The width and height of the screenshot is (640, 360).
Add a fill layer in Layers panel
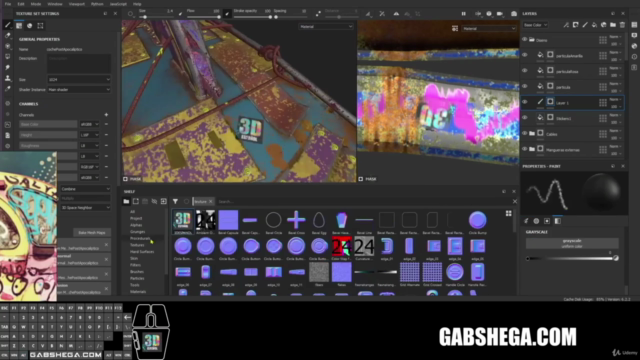[x=594, y=25]
